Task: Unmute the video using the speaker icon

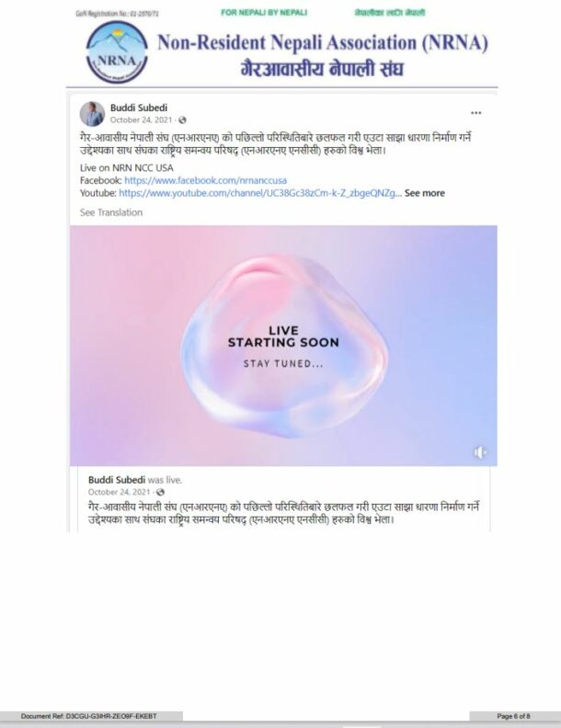Action: [x=481, y=451]
